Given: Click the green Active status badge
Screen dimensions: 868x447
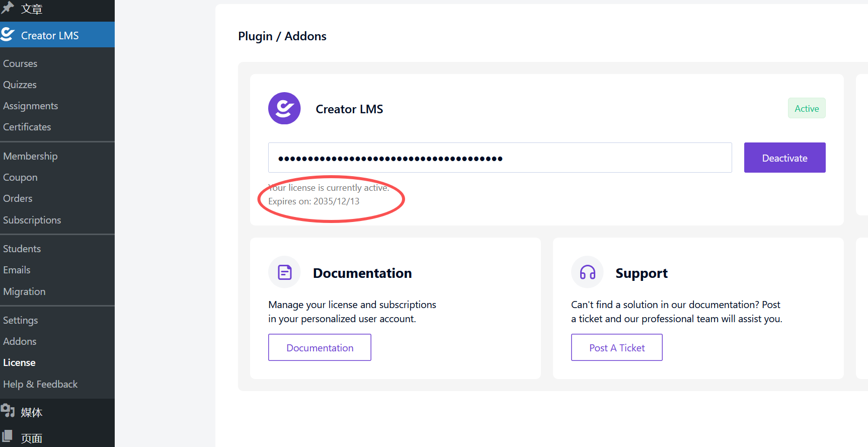Looking at the screenshot, I should click(x=806, y=108).
